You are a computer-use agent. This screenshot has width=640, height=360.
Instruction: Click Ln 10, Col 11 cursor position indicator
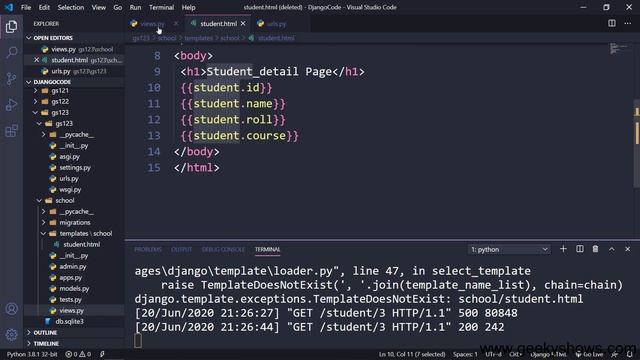(x=412, y=354)
